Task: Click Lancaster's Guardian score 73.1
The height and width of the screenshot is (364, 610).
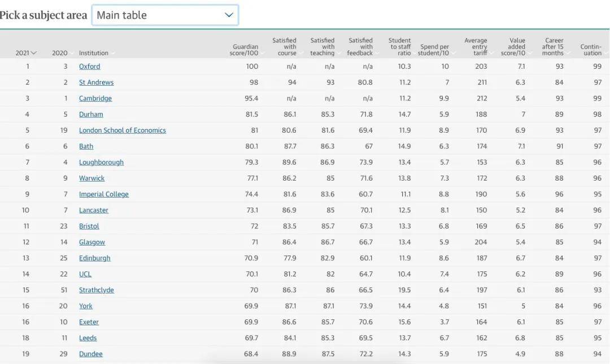Action: pos(252,210)
